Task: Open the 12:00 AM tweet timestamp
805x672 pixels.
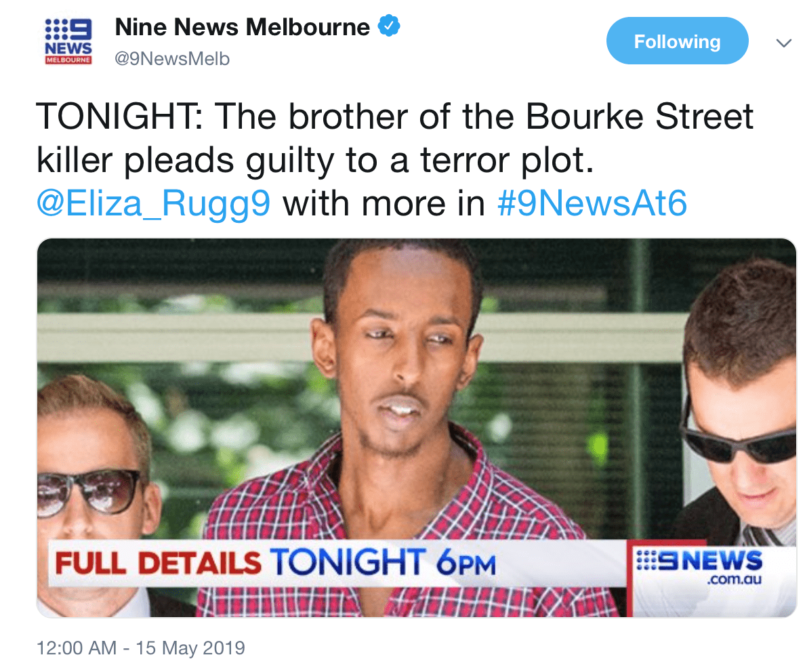Action: point(77,648)
